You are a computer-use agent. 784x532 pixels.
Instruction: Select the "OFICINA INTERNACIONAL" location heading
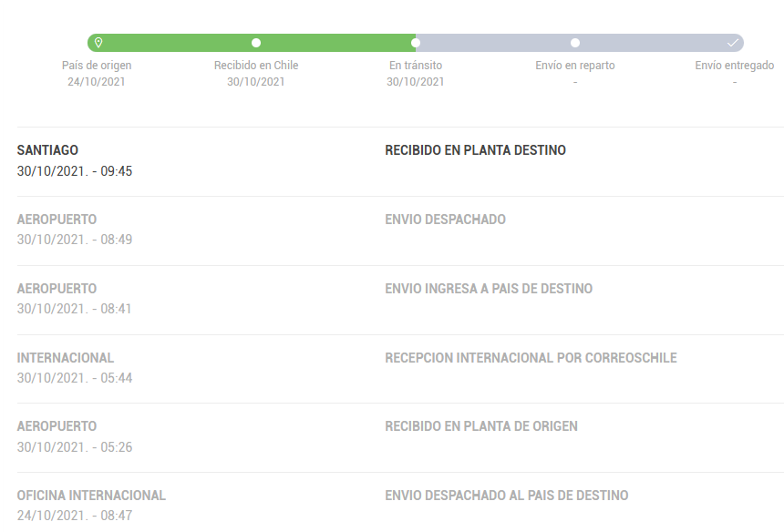(91, 496)
